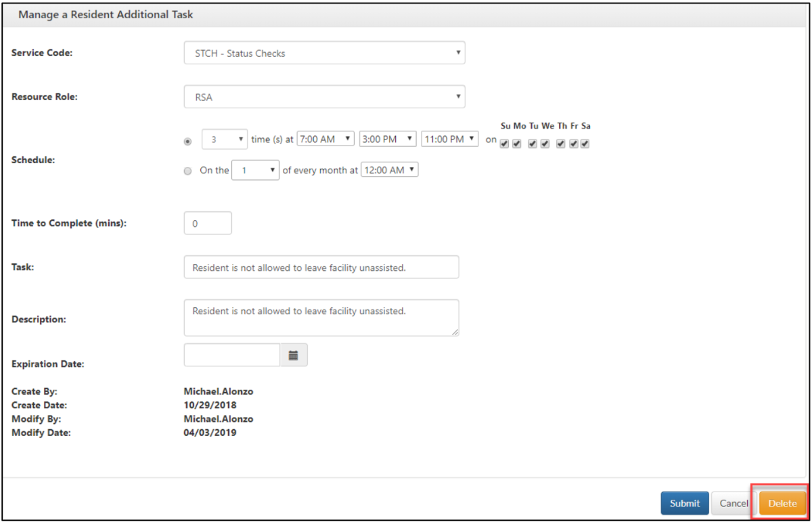The height and width of the screenshot is (522, 812).
Task: Uncheck the Sa day checkbox
Action: pos(585,144)
